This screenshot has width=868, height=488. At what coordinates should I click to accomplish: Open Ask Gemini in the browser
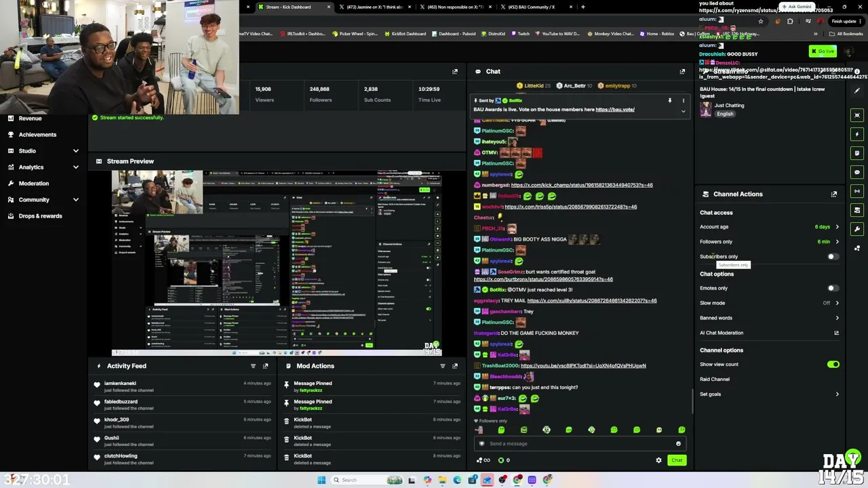(796, 7)
